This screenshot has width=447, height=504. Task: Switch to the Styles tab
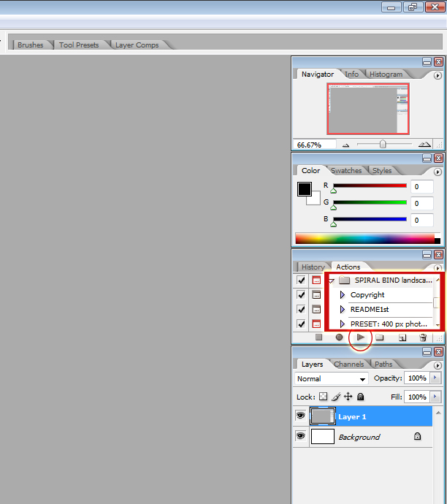coord(382,171)
